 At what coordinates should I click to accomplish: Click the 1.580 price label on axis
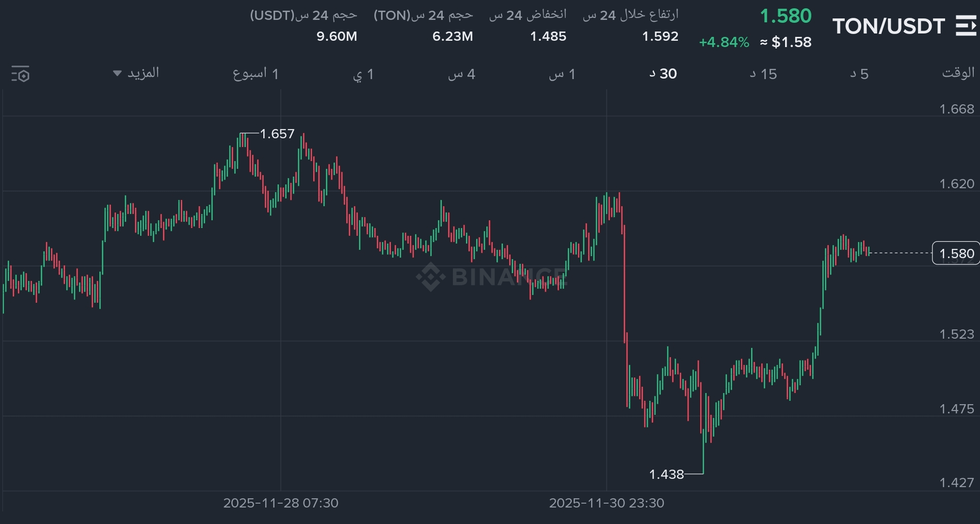click(x=956, y=253)
